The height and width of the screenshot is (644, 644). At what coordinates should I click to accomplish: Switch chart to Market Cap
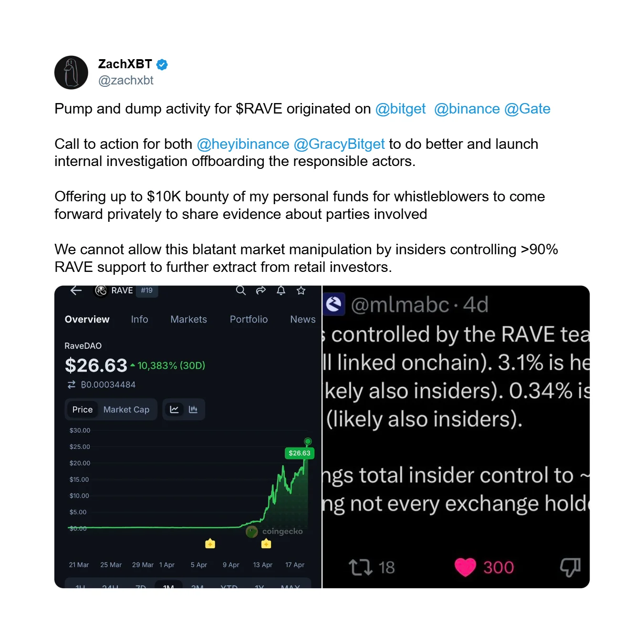coord(126,409)
